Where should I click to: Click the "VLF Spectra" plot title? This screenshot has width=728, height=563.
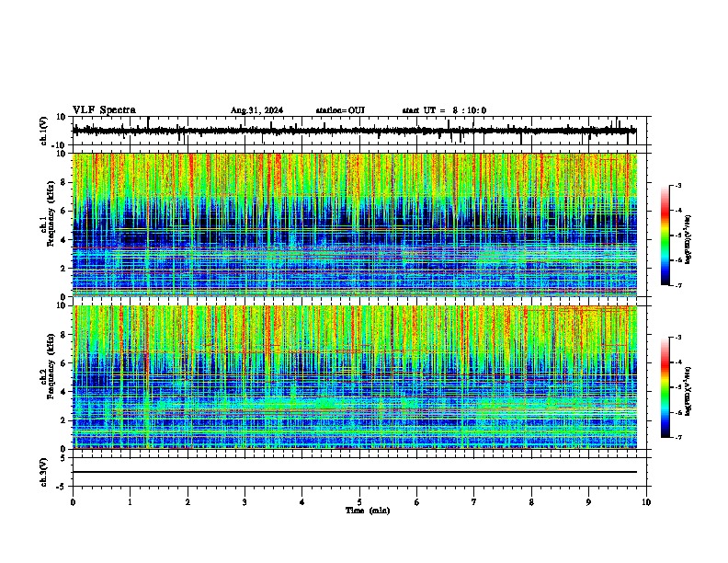point(104,110)
